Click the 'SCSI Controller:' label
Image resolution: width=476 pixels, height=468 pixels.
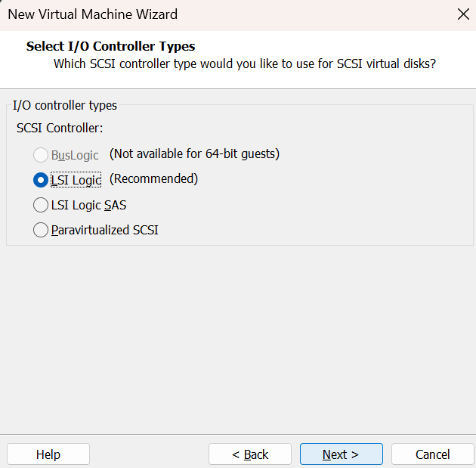[x=60, y=128]
